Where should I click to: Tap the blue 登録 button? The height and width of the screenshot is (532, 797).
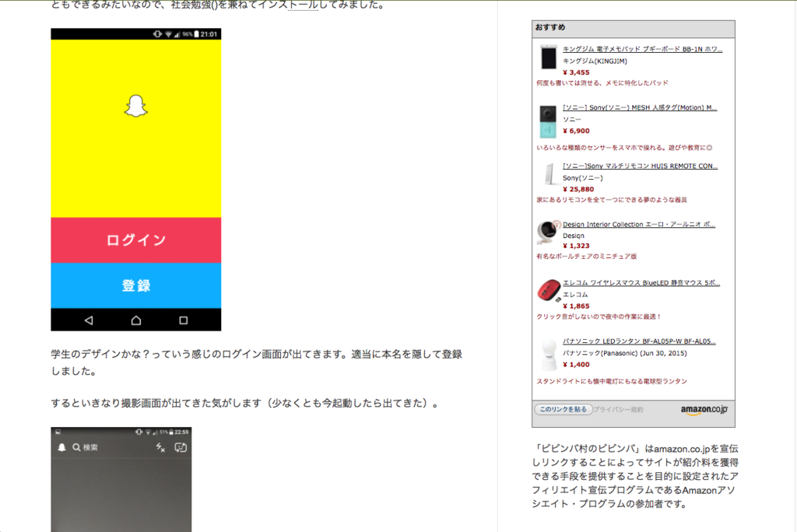(135, 285)
